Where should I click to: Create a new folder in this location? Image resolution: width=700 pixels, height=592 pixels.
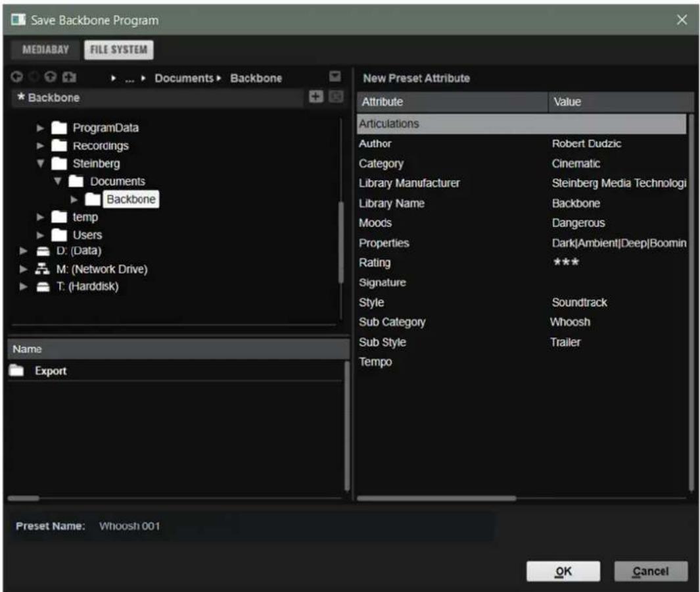pos(69,78)
